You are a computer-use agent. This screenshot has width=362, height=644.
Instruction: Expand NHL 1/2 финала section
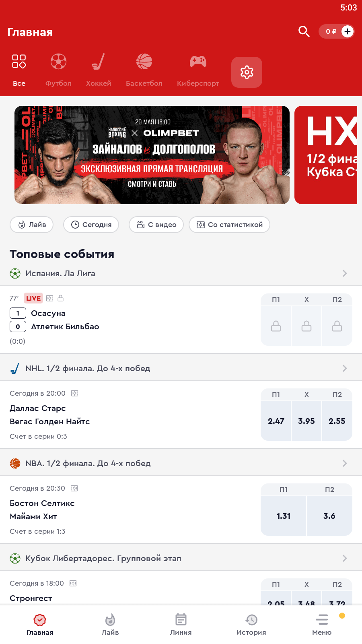click(181, 368)
